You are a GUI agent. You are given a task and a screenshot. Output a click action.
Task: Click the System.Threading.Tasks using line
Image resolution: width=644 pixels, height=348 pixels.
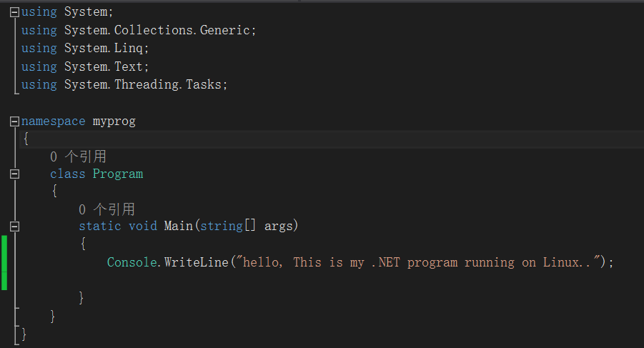[x=124, y=84]
